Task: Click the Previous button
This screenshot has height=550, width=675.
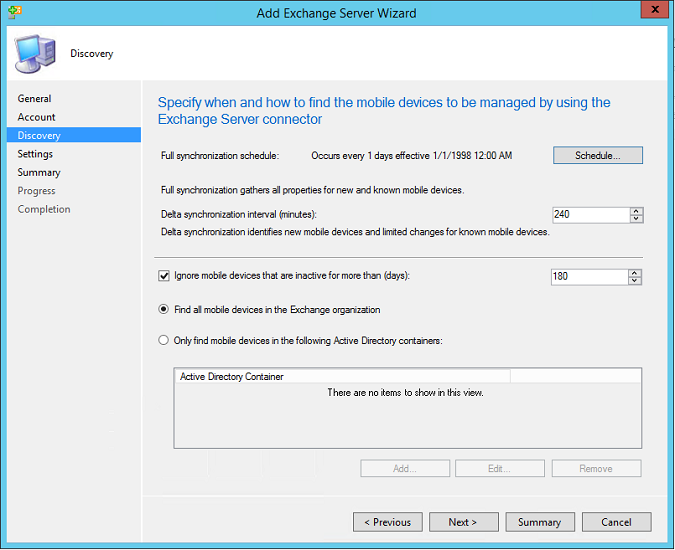Action: coord(387,522)
